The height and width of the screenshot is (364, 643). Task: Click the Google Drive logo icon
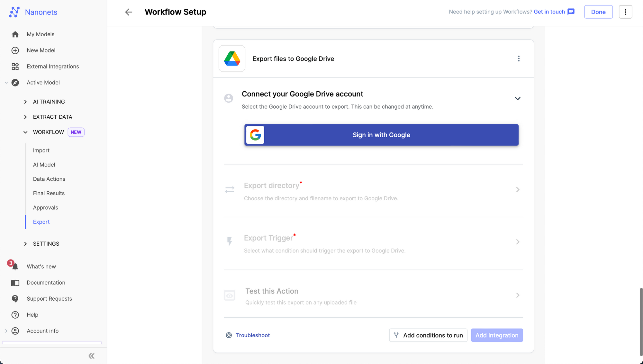point(232,59)
